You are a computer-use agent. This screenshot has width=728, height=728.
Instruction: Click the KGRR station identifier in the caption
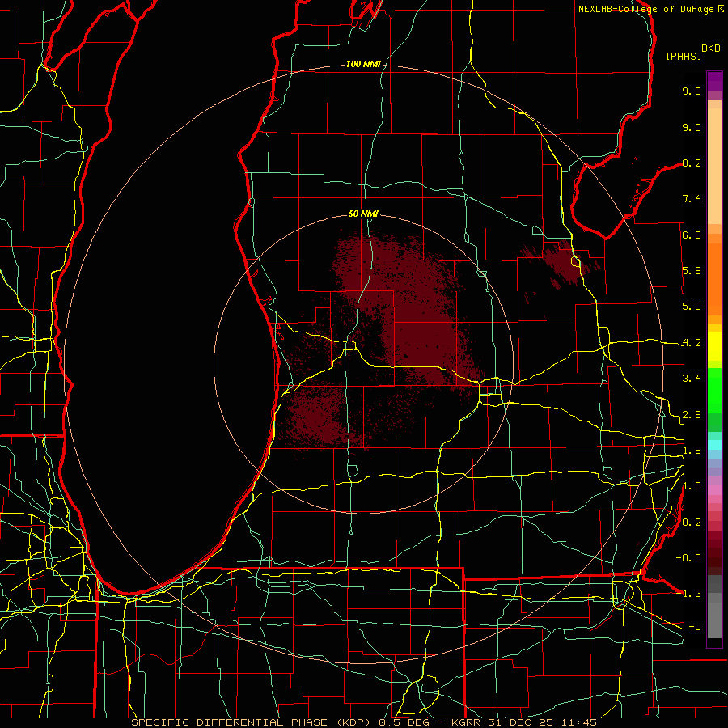[x=465, y=722]
